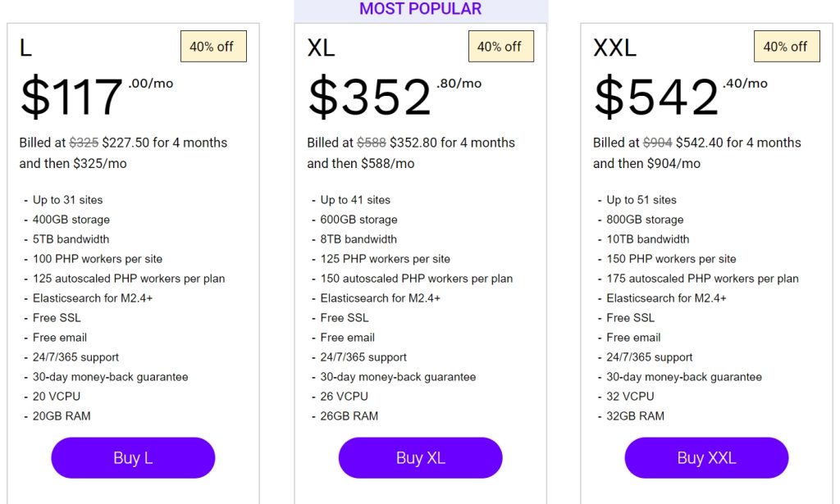Click the L plan title
Image resolution: width=840 pixels, height=504 pixels.
tap(25, 48)
